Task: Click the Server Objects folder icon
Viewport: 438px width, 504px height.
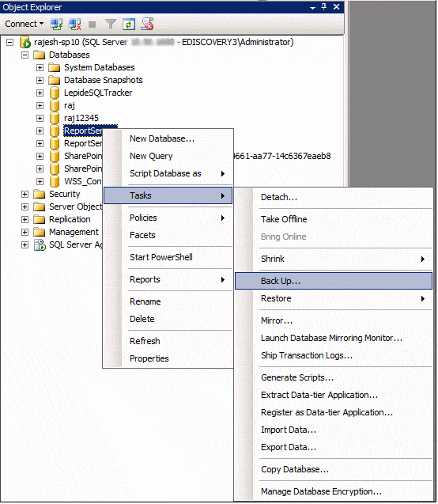Action: tap(40, 207)
